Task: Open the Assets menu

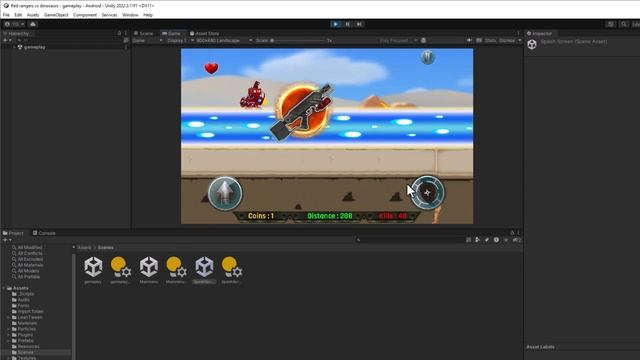Action: [x=33, y=15]
